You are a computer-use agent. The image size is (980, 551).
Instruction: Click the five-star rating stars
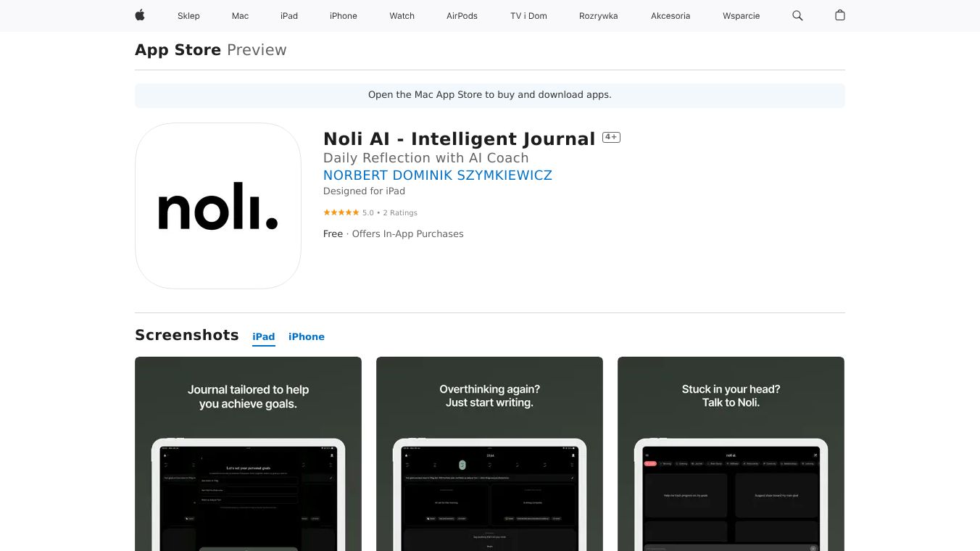341,212
